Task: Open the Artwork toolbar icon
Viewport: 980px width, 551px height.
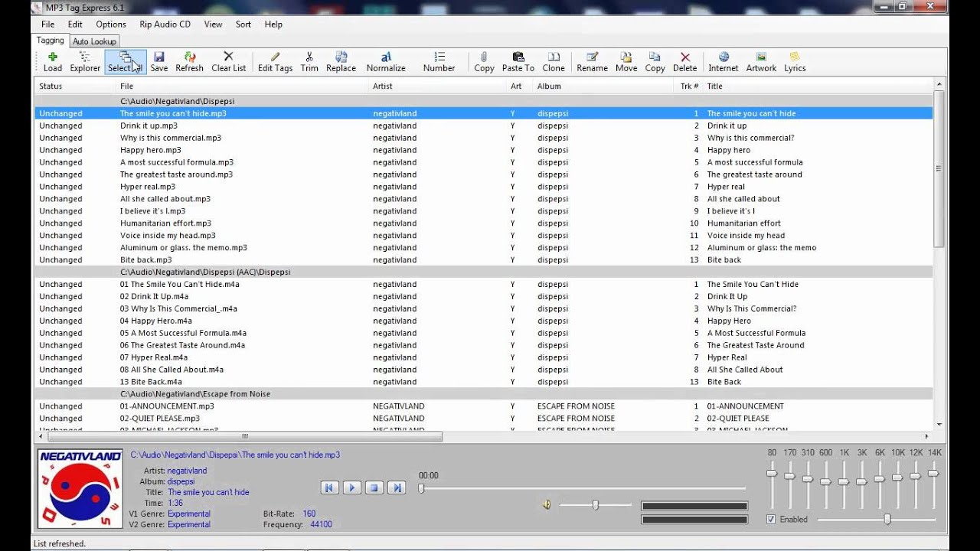Action: coord(761,61)
